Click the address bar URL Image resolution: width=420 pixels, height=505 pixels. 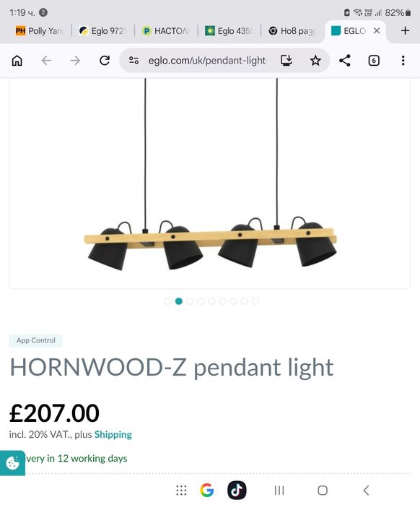click(207, 61)
